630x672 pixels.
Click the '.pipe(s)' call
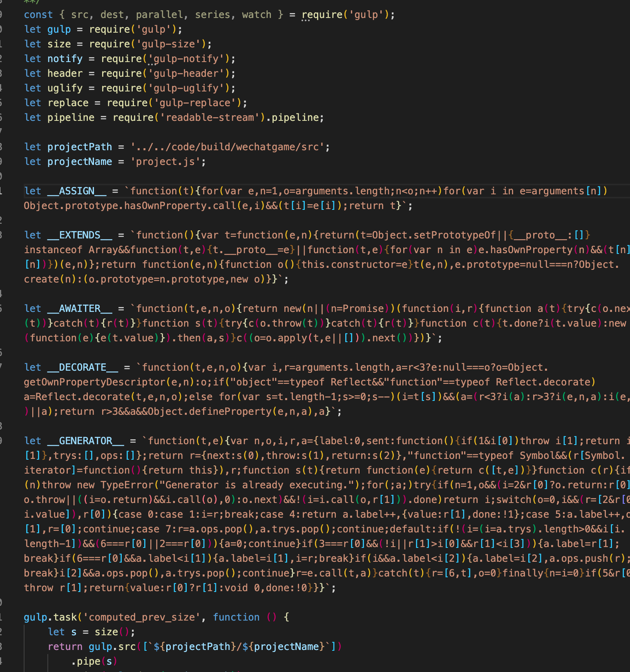click(x=95, y=661)
